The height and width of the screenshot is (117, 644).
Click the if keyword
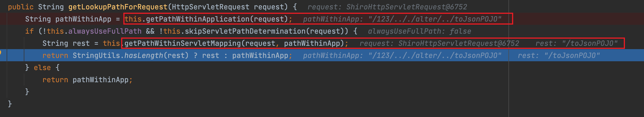29,31
